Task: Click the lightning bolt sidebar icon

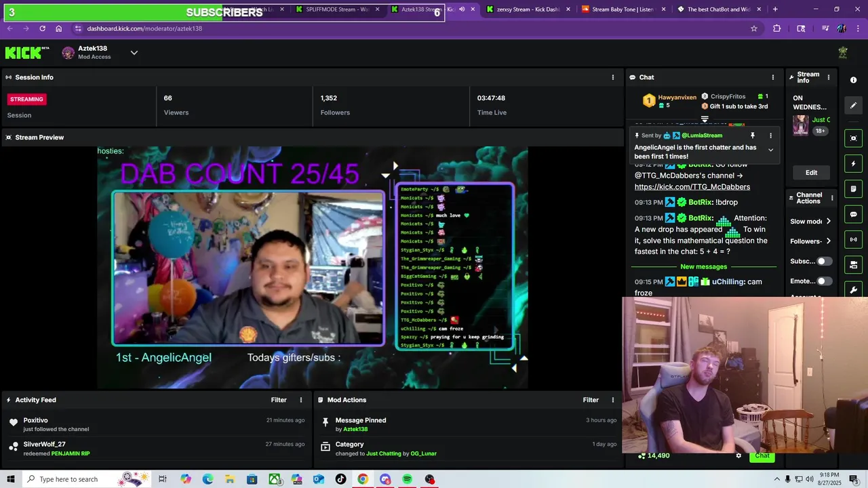Action: coord(854,164)
